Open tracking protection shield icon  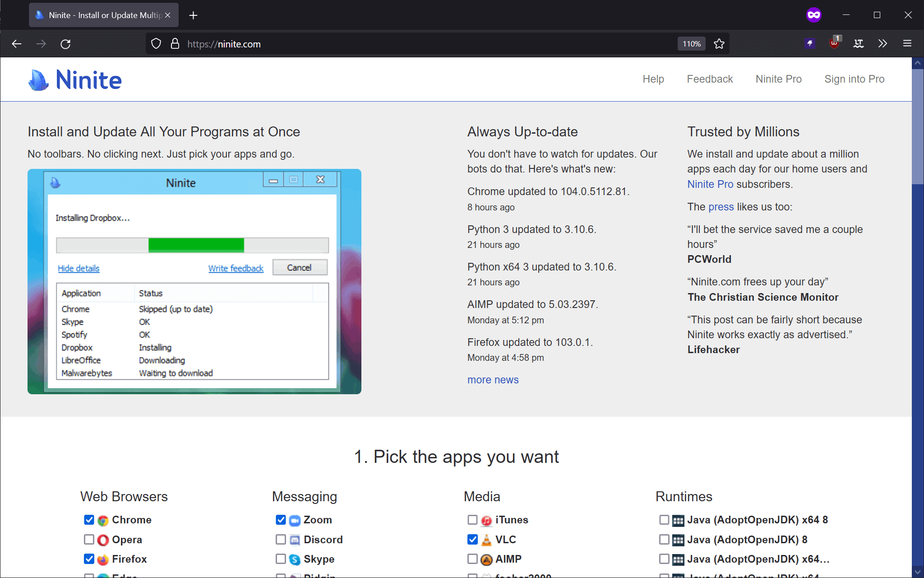tap(156, 44)
